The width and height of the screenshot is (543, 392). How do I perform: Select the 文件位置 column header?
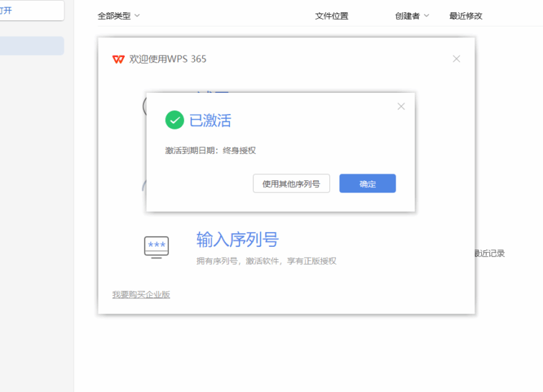click(x=331, y=16)
